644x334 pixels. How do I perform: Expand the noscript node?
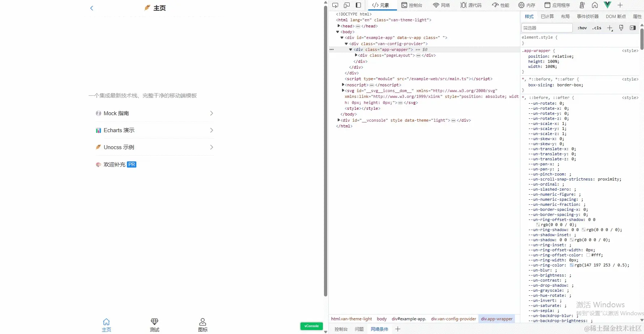[x=343, y=85]
